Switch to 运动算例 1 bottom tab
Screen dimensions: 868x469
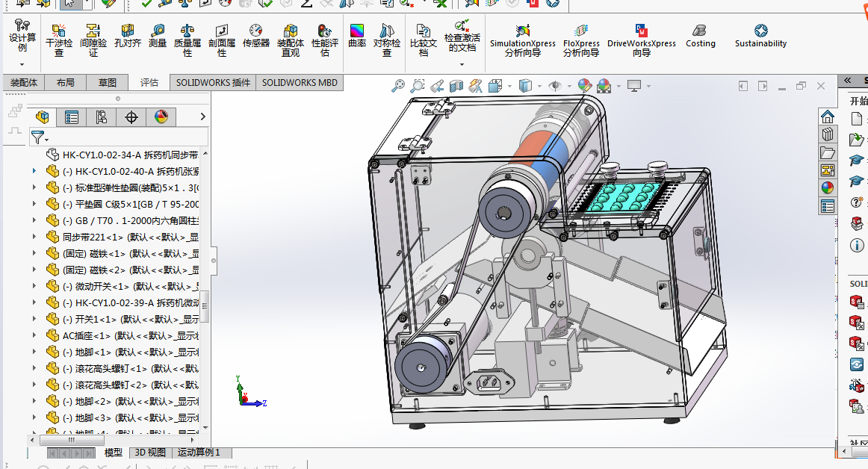pyautogui.click(x=199, y=453)
